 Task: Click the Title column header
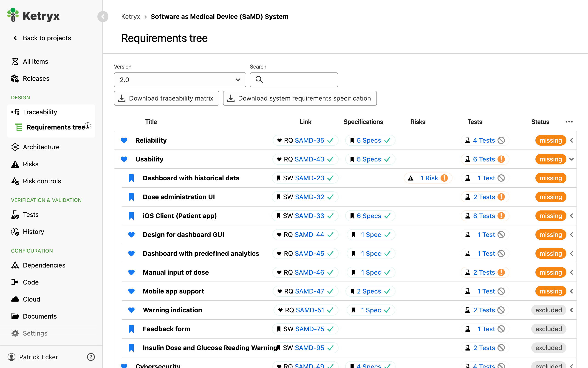[151, 122]
